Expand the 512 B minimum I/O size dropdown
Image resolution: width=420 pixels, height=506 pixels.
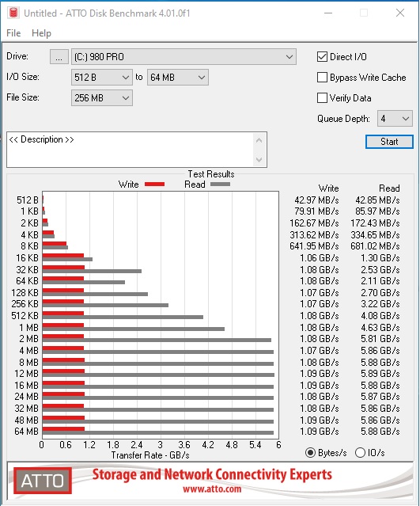pos(101,78)
